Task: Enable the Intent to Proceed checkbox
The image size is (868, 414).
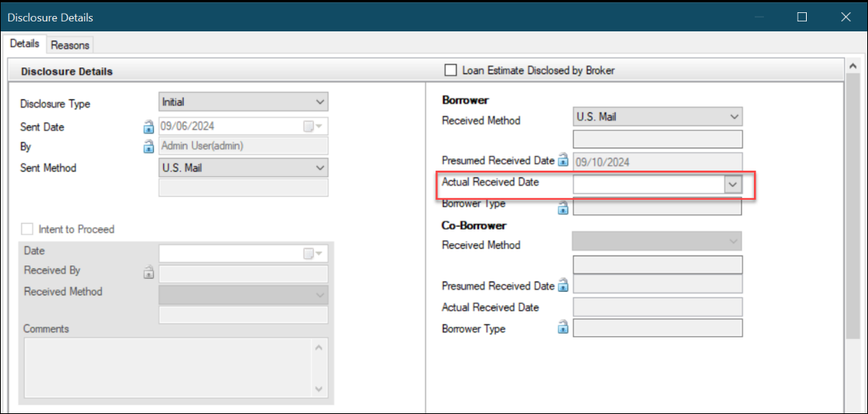Action: tap(27, 229)
